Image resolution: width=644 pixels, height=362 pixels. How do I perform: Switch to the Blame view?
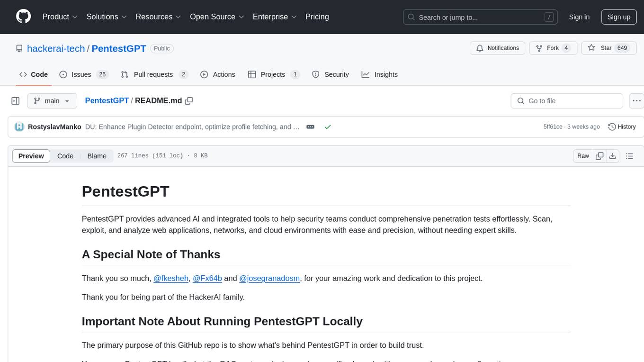97,156
